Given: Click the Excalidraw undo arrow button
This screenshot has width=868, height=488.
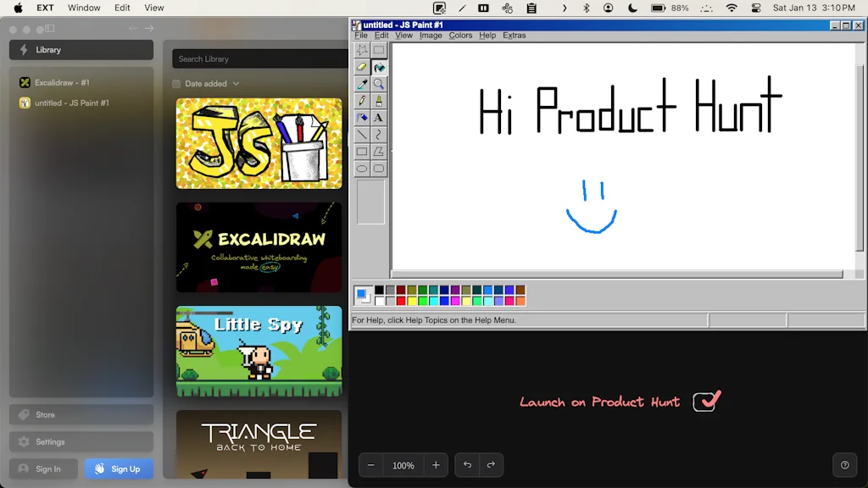Looking at the screenshot, I should (x=467, y=465).
